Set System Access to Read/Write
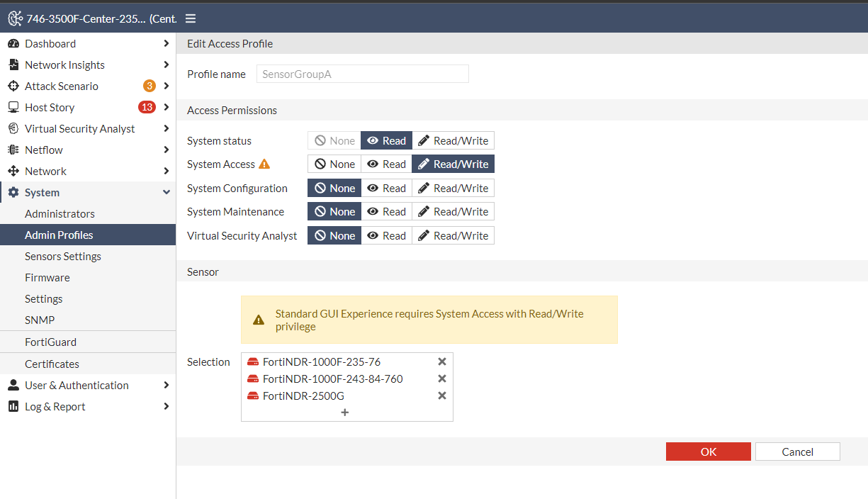The image size is (868, 499). pyautogui.click(x=453, y=164)
